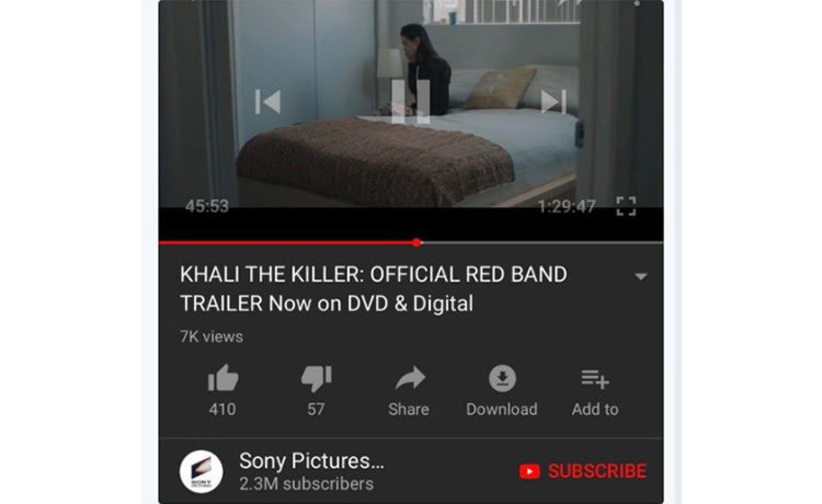The image size is (822, 504).
Task: Click the 410 likes count
Action: (222, 409)
